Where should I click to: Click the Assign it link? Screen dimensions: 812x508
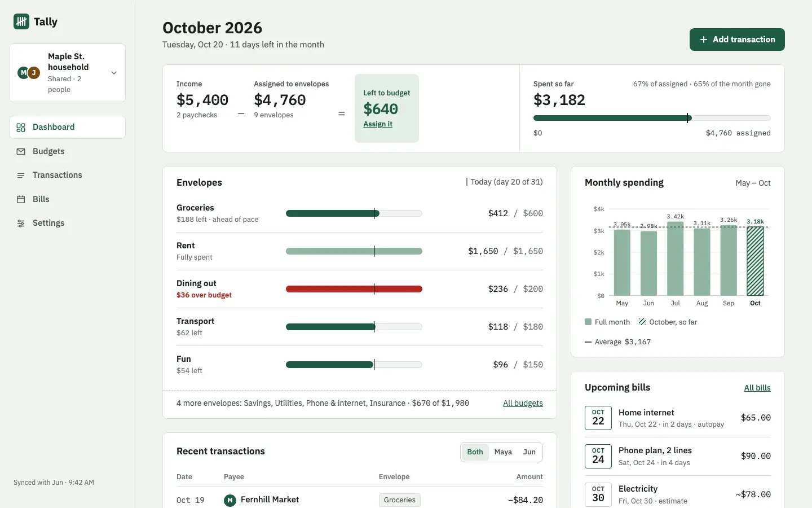pyautogui.click(x=378, y=124)
